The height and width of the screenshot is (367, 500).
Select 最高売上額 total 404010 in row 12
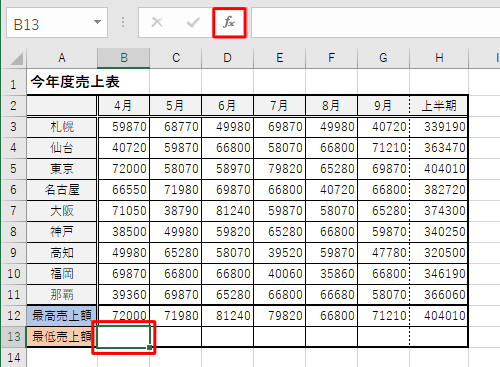coord(439,316)
